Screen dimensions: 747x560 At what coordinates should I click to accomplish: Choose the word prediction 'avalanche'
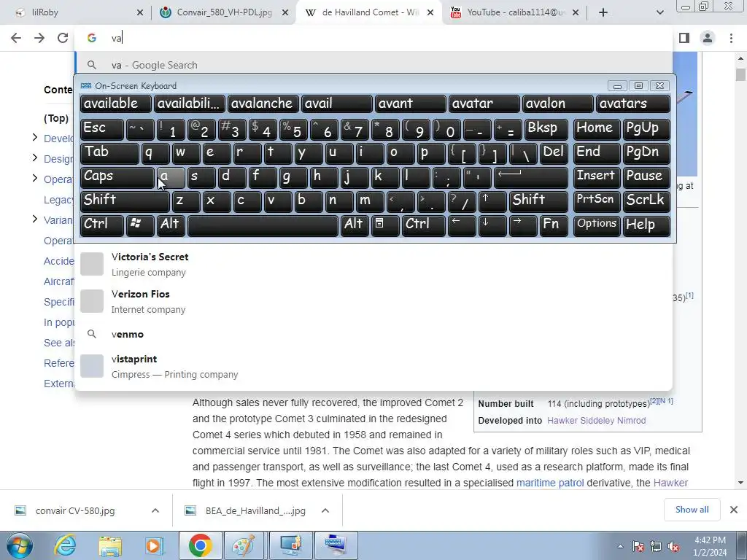click(x=263, y=104)
